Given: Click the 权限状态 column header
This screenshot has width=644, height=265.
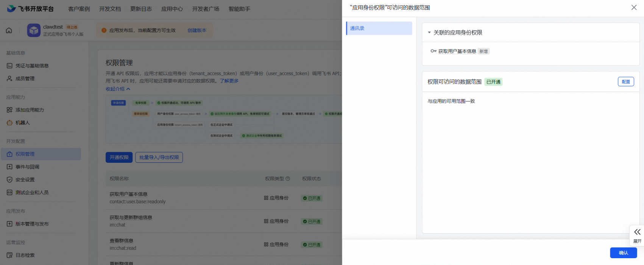Looking at the screenshot, I should click(312, 179).
